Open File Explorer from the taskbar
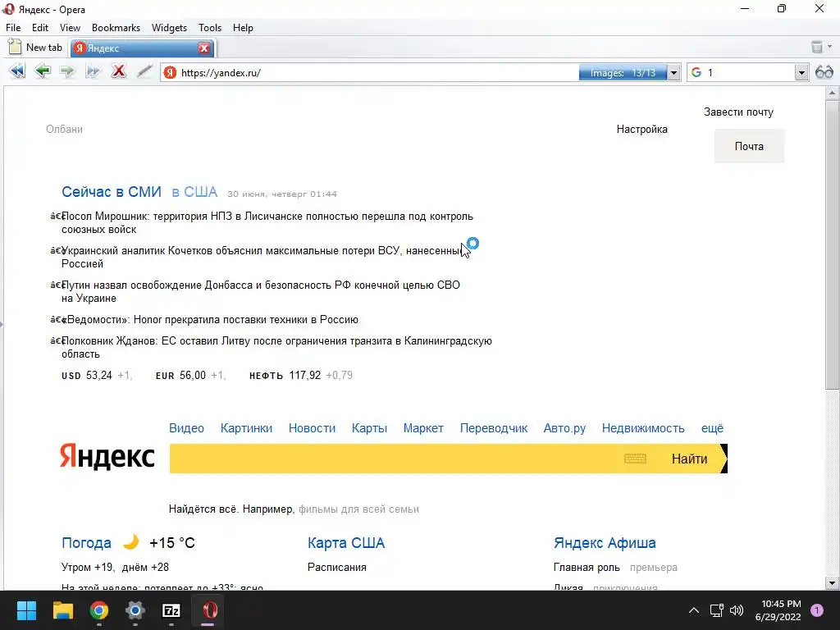Screen dimensions: 840x630 tap(62, 610)
